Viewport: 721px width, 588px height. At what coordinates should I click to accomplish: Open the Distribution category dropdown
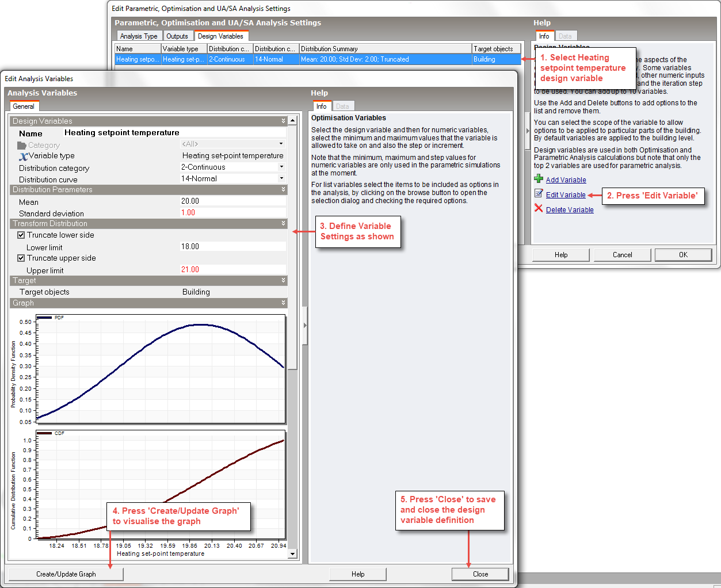click(281, 167)
